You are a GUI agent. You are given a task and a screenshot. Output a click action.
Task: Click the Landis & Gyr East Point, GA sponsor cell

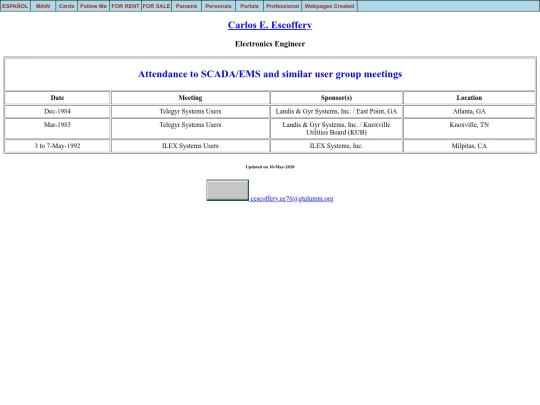(x=336, y=111)
